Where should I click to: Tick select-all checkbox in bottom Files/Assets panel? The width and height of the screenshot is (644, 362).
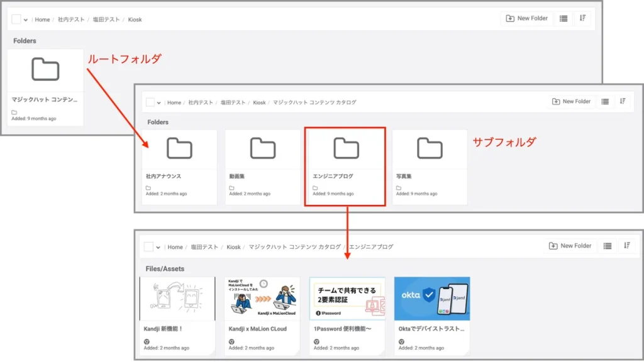pyautogui.click(x=148, y=247)
